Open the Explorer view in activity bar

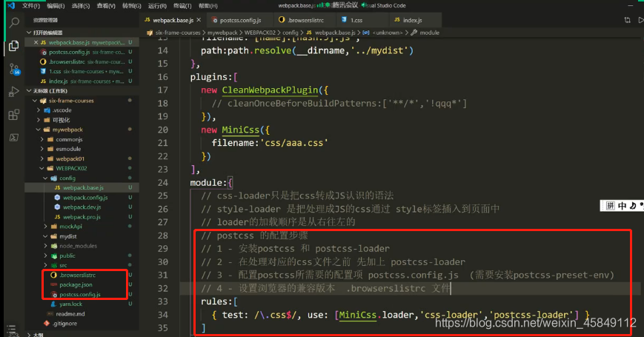click(14, 46)
